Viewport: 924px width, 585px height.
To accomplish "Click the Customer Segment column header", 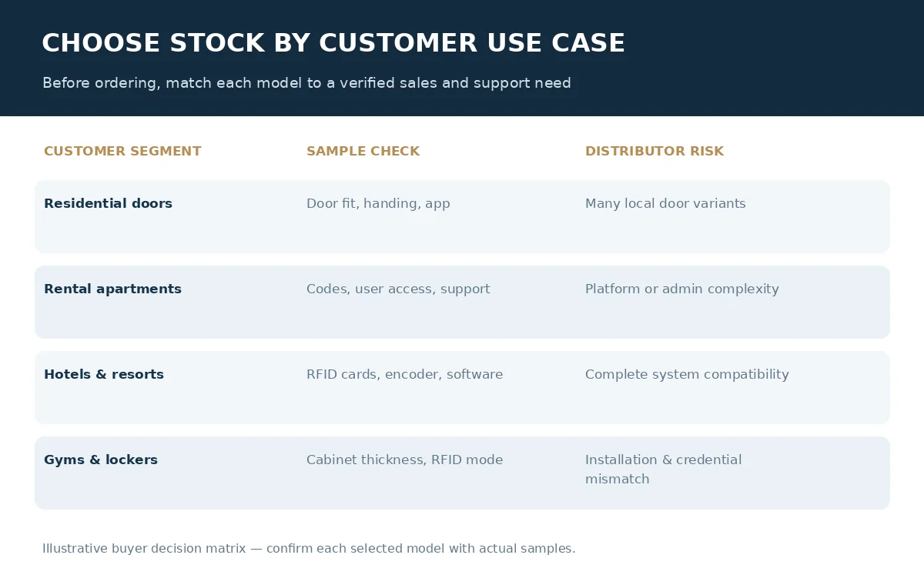I will tap(122, 152).
